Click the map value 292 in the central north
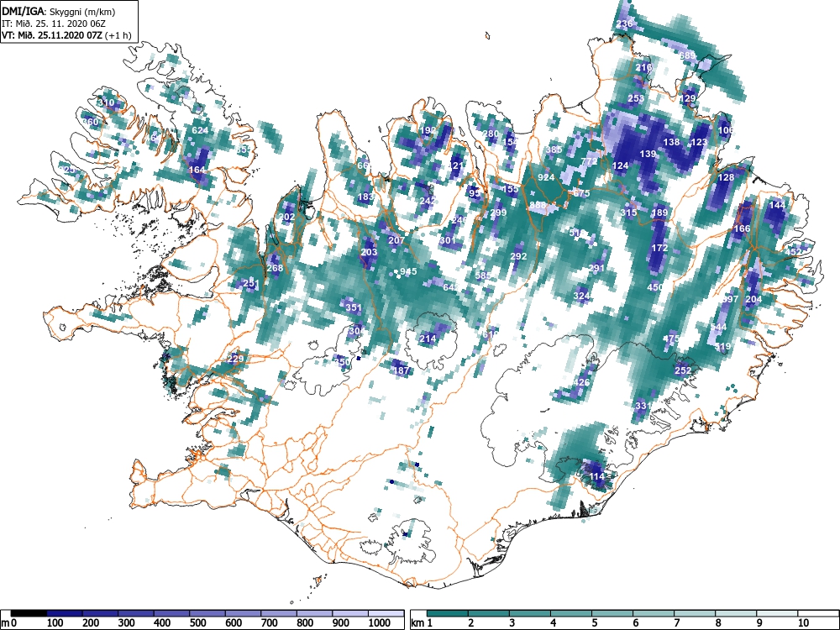Viewport: 840px width, 630px height. (518, 256)
